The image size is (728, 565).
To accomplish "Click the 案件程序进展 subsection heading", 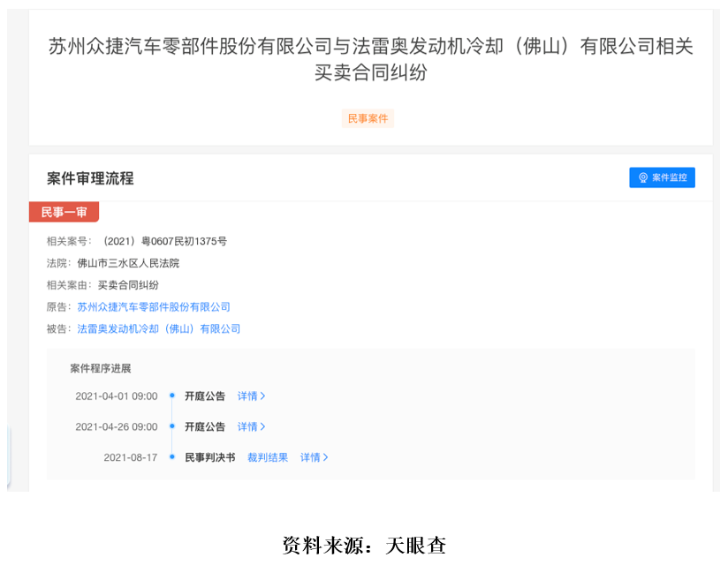I will 101,369.
